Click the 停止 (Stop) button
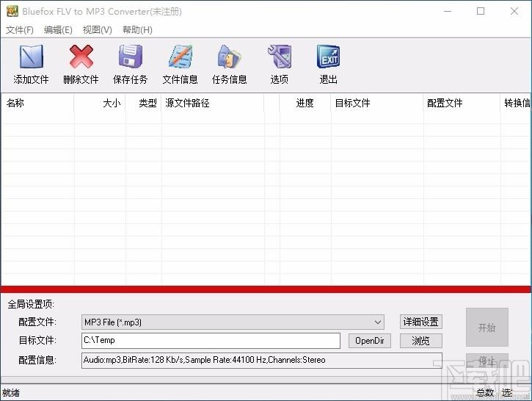This screenshot has height=401, width=532. click(x=487, y=361)
